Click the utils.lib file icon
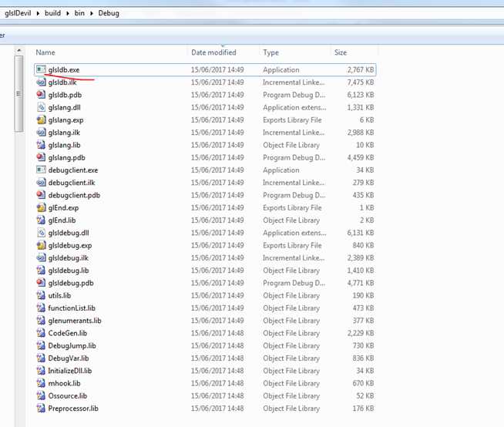Viewport: 504px width, 427px height. pos(41,295)
